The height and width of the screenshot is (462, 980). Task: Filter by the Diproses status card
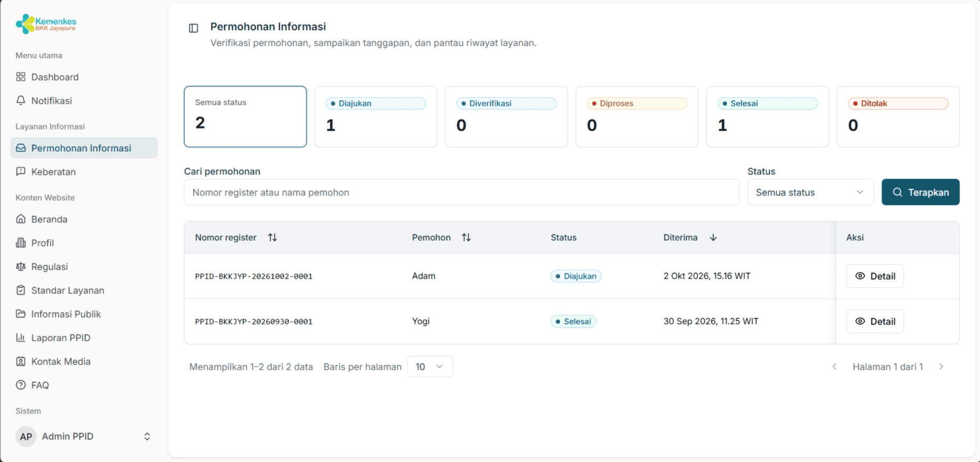(x=637, y=116)
